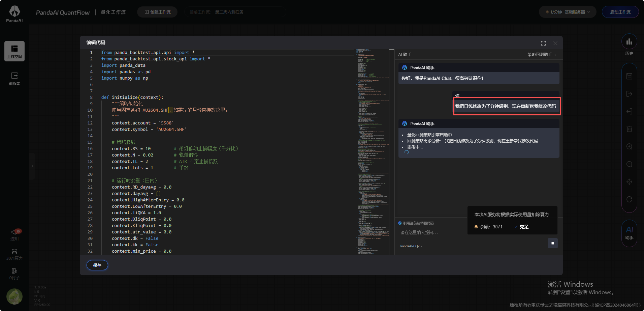Click the 'def initialize(context):' line
Image resolution: width=644 pixels, height=311 pixels.
pos(132,97)
